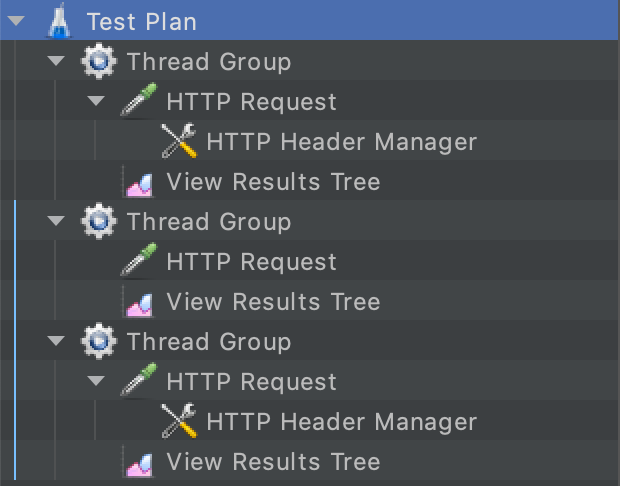Viewport: 620px width, 486px height.
Task: Collapse the first Thread Group arrow
Action: click(x=56, y=62)
